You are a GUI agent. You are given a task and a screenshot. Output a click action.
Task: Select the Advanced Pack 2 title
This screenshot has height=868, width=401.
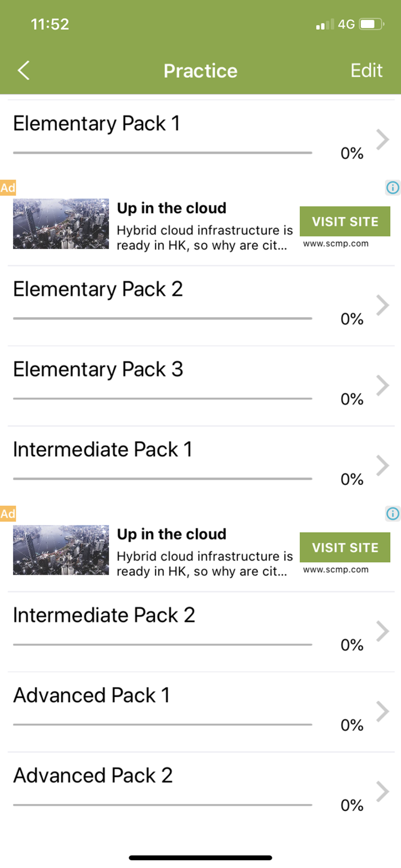(93, 776)
